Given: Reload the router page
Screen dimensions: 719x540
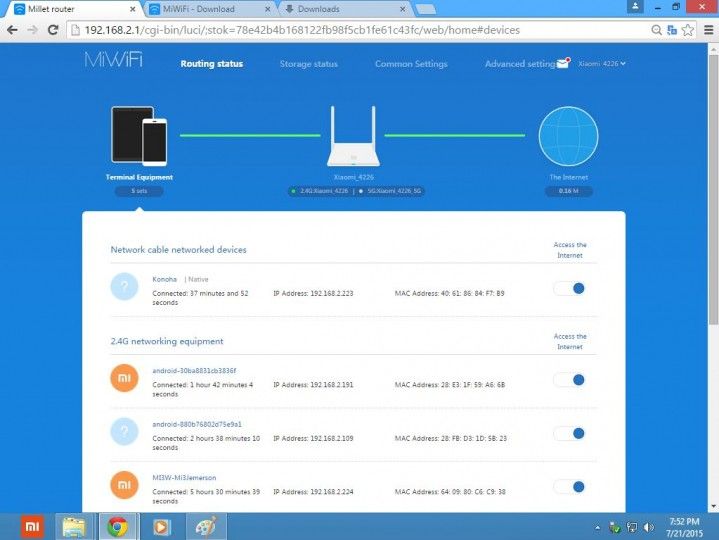Looking at the screenshot, I should (x=53, y=30).
